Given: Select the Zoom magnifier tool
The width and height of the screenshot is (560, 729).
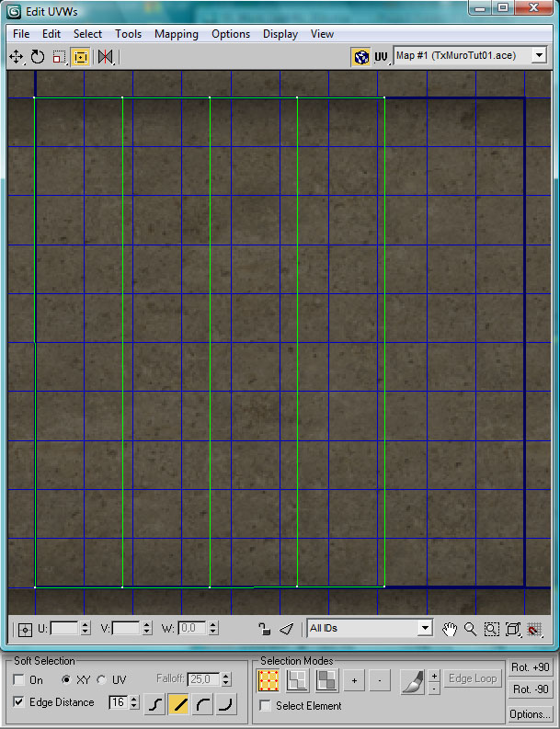Looking at the screenshot, I should [x=471, y=629].
